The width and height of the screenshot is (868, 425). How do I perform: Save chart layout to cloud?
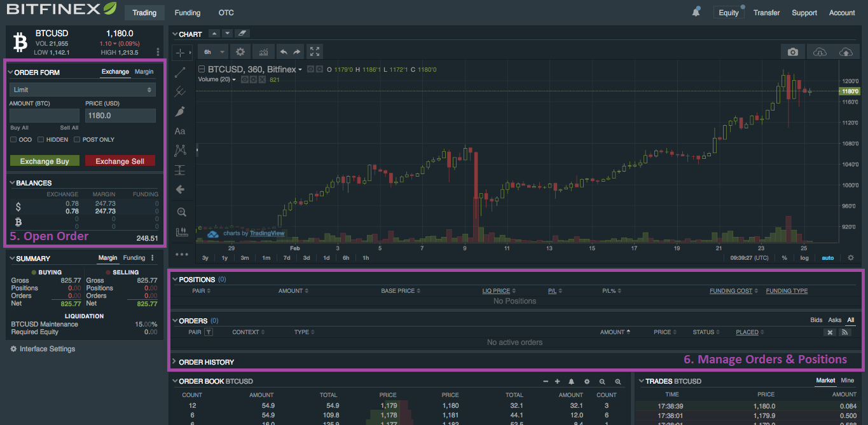pos(846,52)
